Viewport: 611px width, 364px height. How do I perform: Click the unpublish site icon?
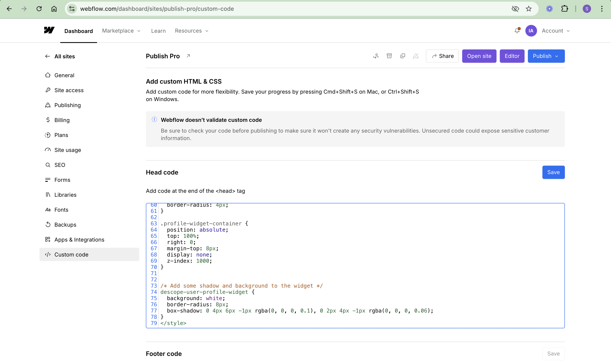[x=416, y=56]
